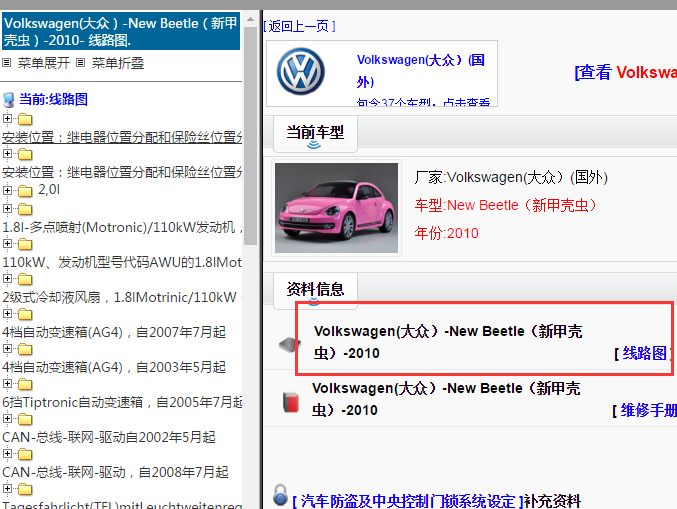Viewport: 677px width, 509px height.
Task: Open CAN-总线-联网-驱动自2002年5月起 entry
Action: point(109,437)
